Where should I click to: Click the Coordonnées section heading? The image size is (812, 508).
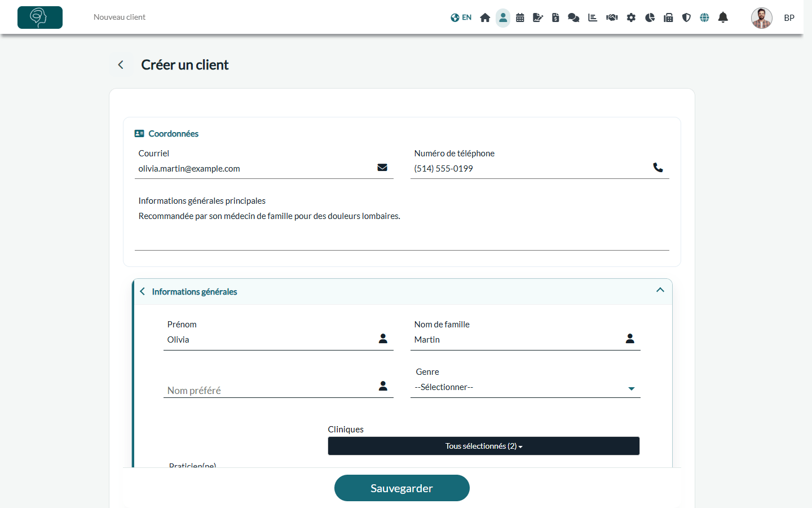point(173,134)
